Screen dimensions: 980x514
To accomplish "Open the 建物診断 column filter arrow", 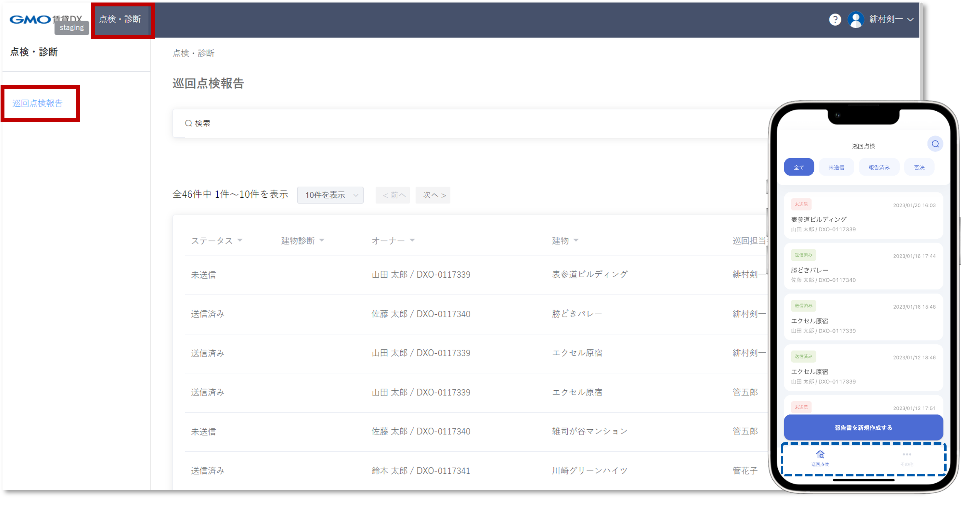I will click(322, 240).
